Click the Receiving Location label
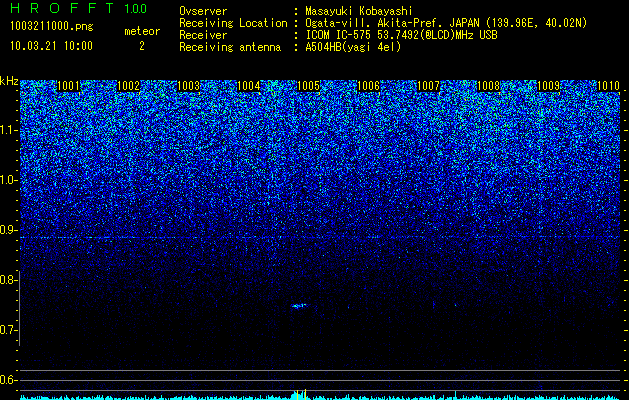This screenshot has height=400, width=629. point(233,23)
